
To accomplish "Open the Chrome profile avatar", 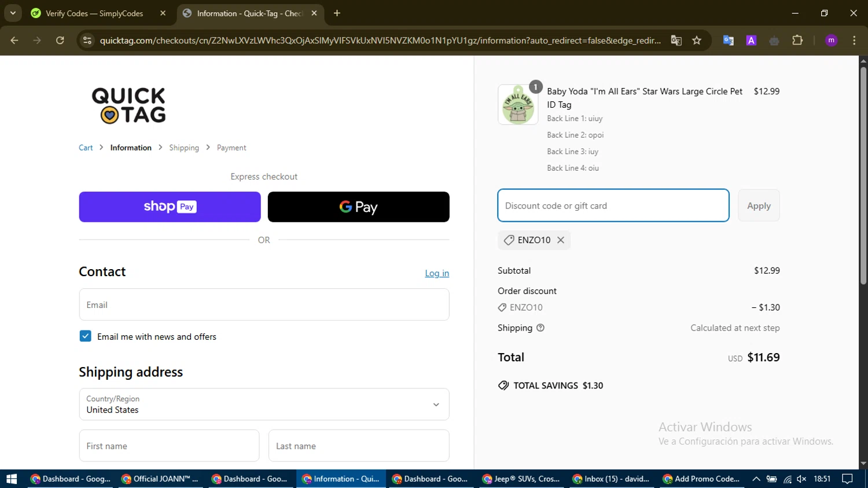I will click(832, 41).
